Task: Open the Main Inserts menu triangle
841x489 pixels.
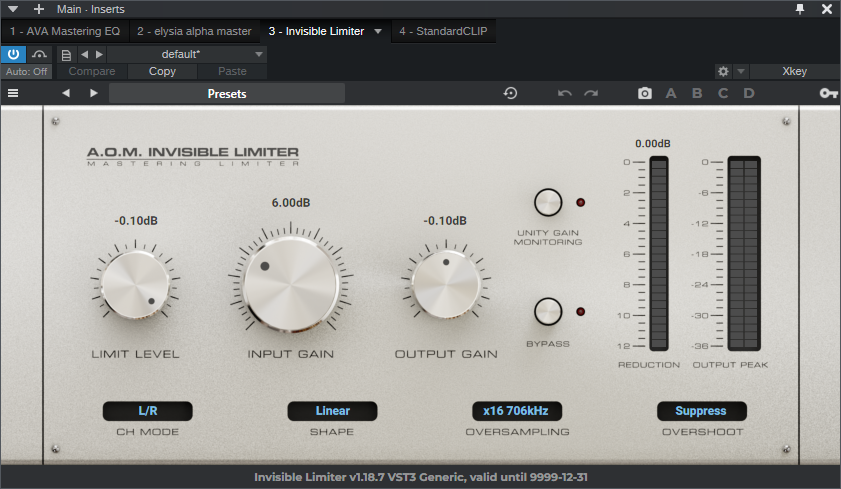Action: tap(13, 9)
